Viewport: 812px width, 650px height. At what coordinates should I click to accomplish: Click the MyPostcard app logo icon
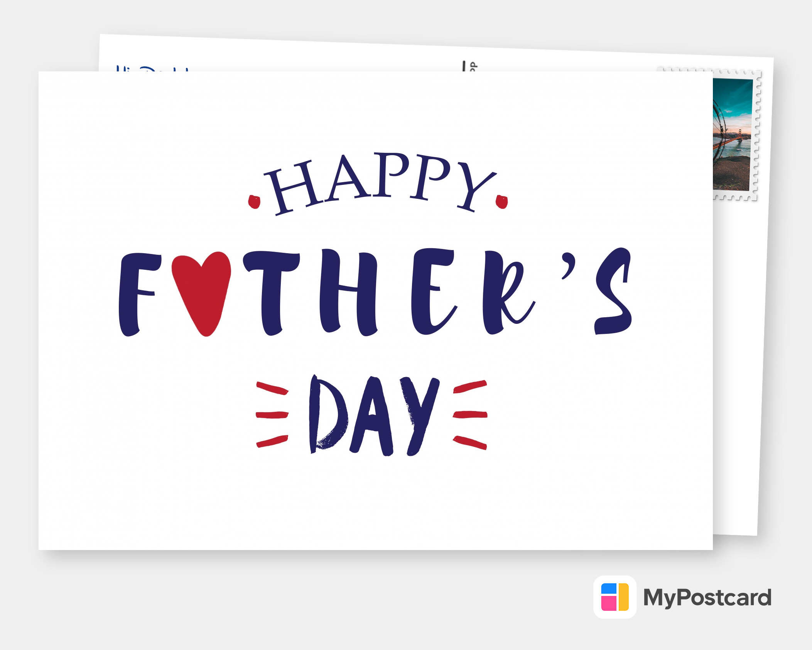pyautogui.click(x=615, y=597)
